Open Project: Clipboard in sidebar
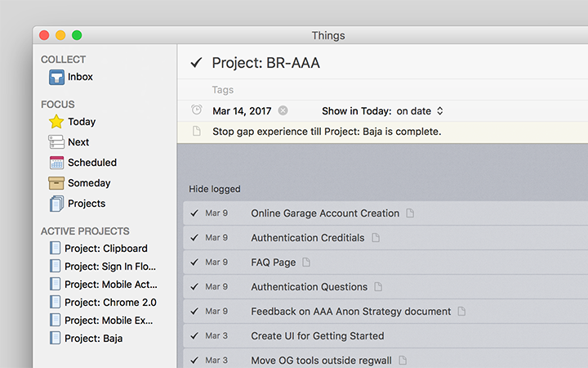The height and width of the screenshot is (368, 588). point(106,249)
